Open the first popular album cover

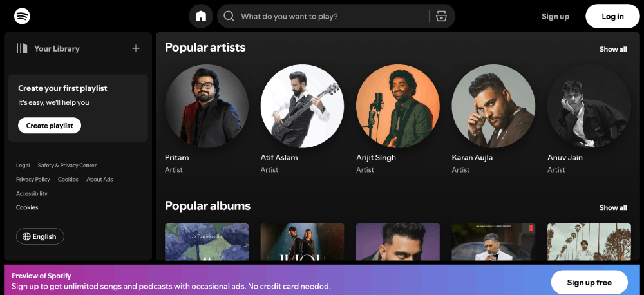click(206, 242)
